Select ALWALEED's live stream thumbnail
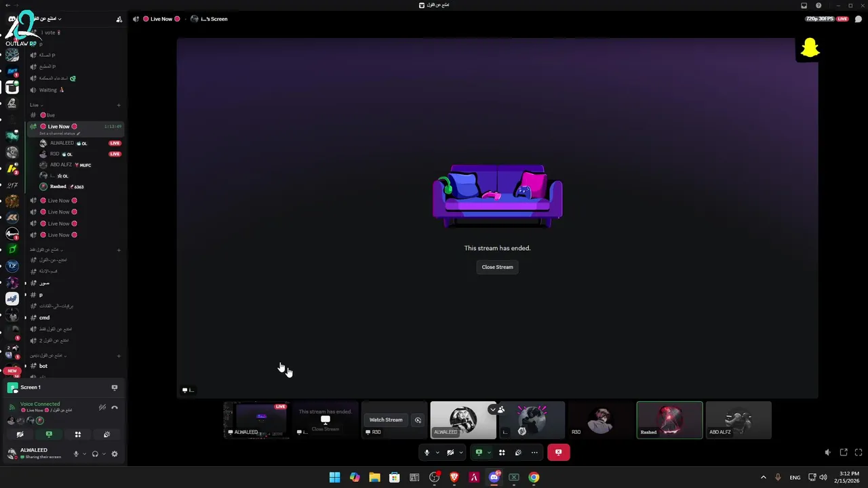This screenshot has width=868, height=488. pos(256,420)
